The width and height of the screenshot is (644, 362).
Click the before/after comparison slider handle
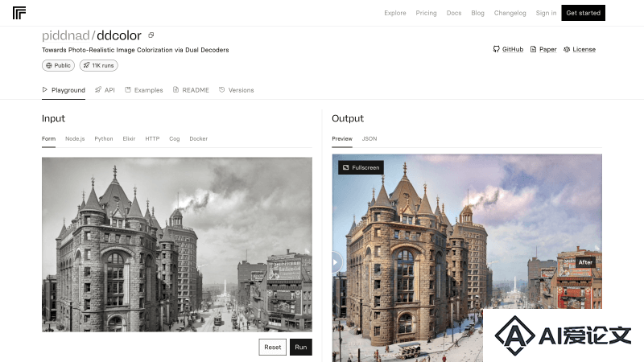[336, 262]
